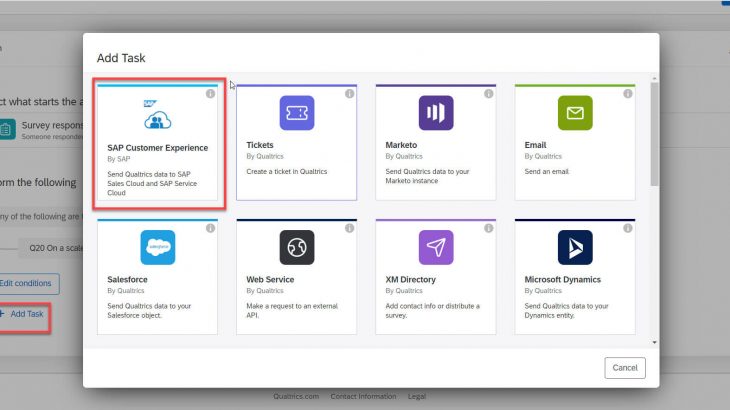This screenshot has height=410, width=730.
Task: Open info icon on Email card
Action: coord(628,94)
